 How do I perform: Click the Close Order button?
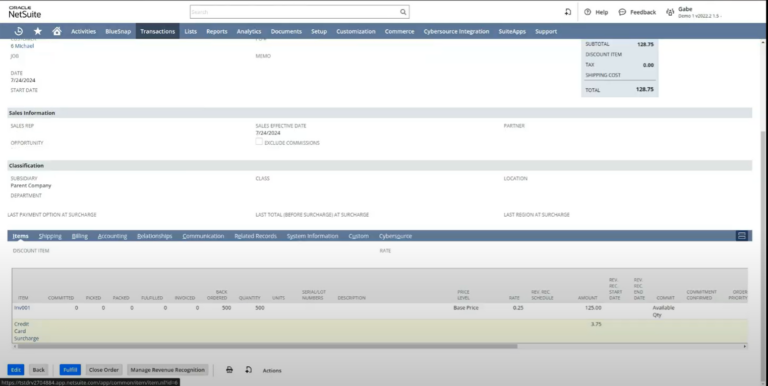pyautogui.click(x=104, y=370)
